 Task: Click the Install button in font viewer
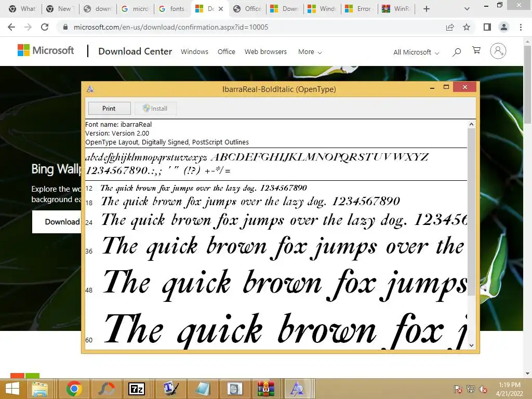155,109
